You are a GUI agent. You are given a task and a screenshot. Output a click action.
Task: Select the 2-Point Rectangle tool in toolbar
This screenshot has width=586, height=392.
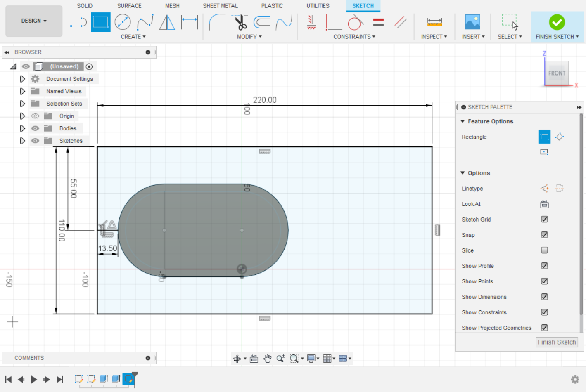click(100, 22)
